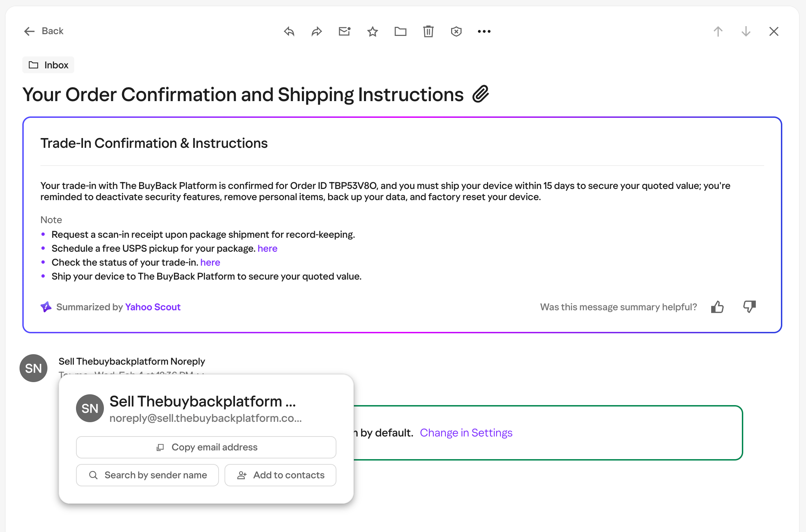Click the SN sender avatar
This screenshot has width=806, height=532.
pos(33,368)
